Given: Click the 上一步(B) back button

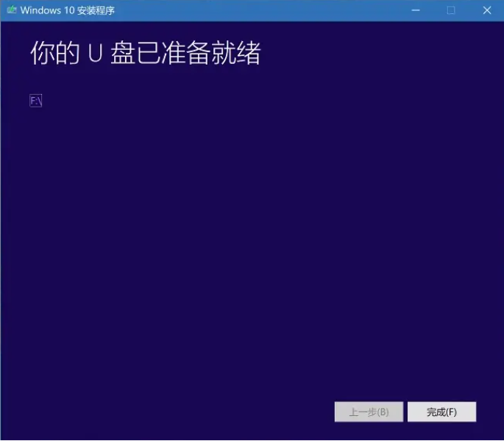Looking at the screenshot, I should tap(369, 412).
